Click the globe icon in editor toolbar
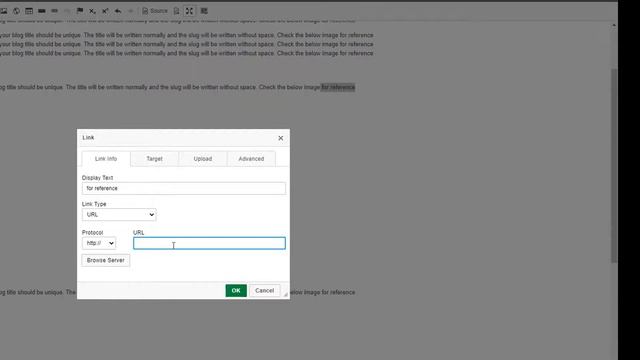 pos(16,11)
